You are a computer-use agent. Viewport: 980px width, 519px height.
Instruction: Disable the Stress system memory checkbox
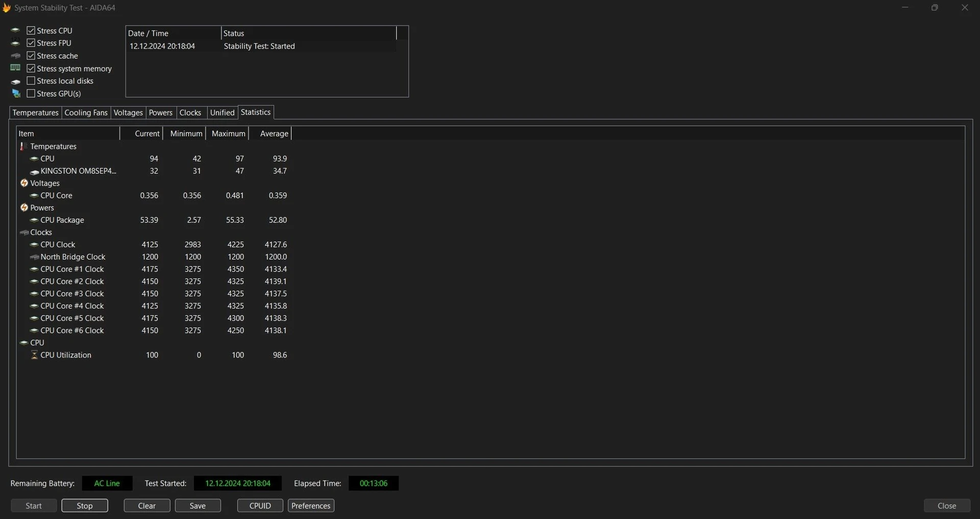coord(31,68)
